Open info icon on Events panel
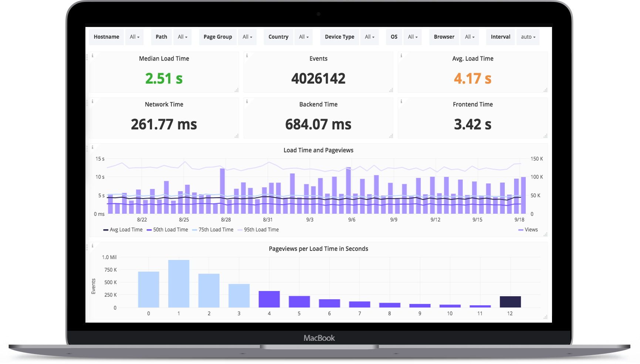Screen dimensions: 640x364 point(247,56)
